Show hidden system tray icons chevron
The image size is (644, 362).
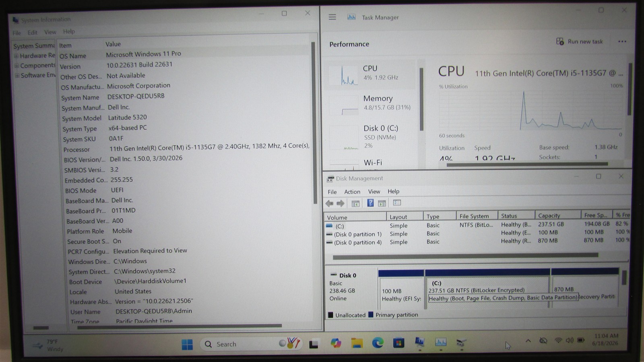tap(528, 341)
